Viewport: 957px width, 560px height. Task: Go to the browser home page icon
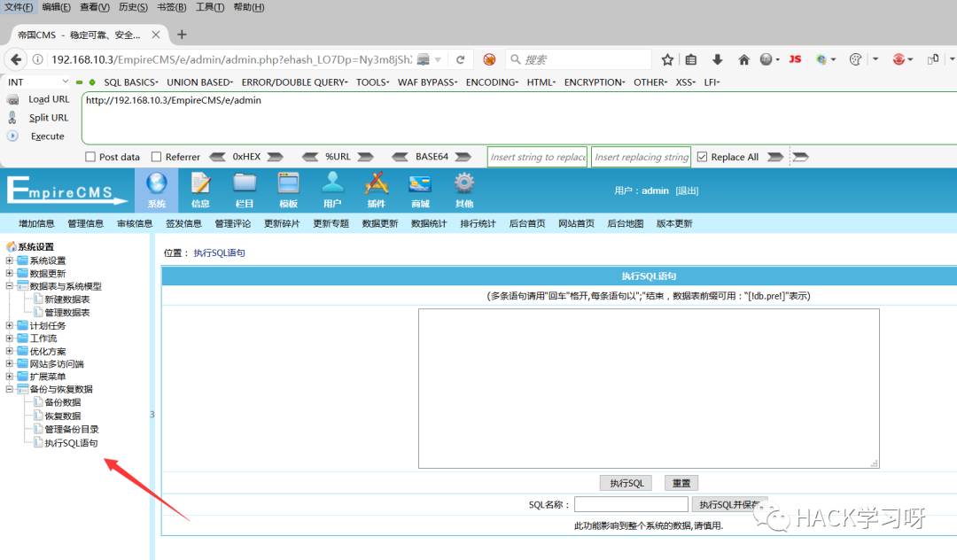point(743,59)
